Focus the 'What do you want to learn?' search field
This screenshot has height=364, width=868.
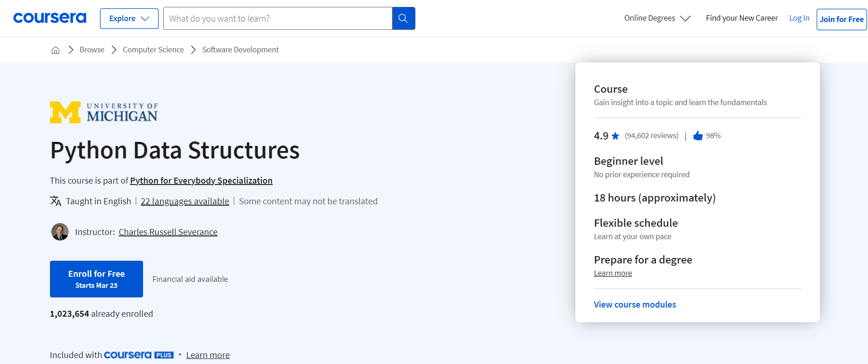(278, 18)
